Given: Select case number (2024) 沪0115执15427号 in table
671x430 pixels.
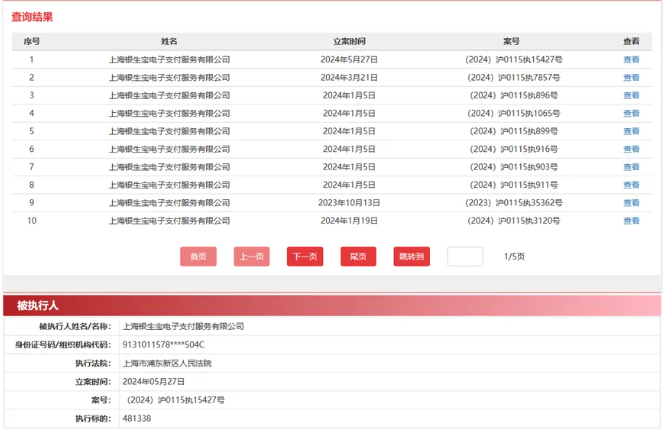Looking at the screenshot, I should point(514,60).
